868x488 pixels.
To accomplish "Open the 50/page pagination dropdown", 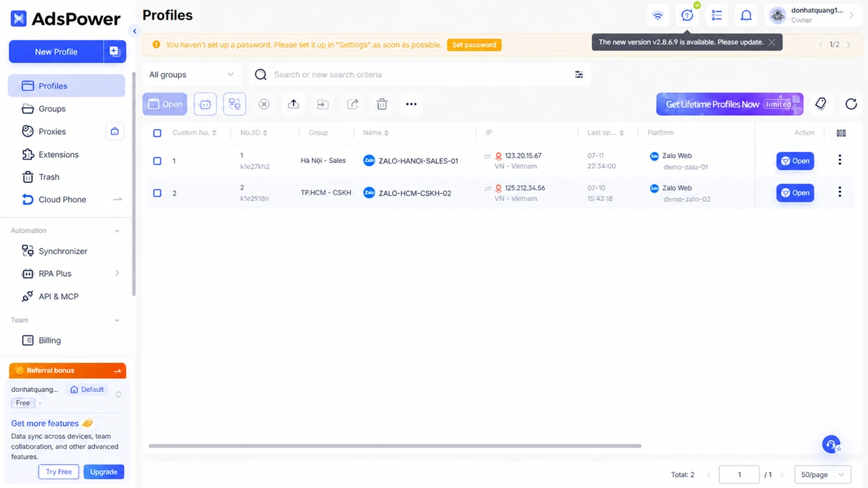I will [x=822, y=474].
